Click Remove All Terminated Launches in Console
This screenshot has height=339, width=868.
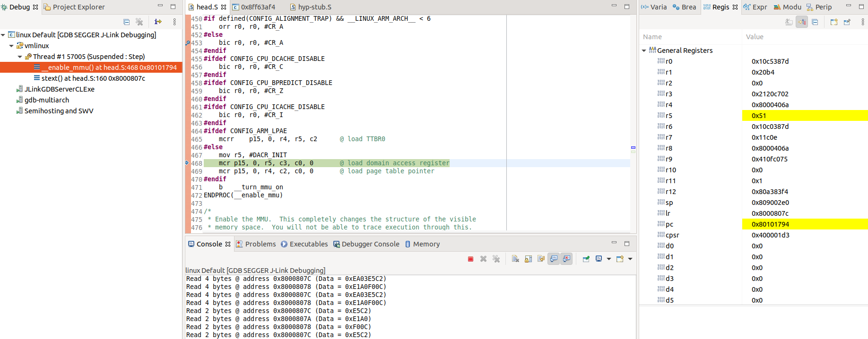tap(496, 259)
